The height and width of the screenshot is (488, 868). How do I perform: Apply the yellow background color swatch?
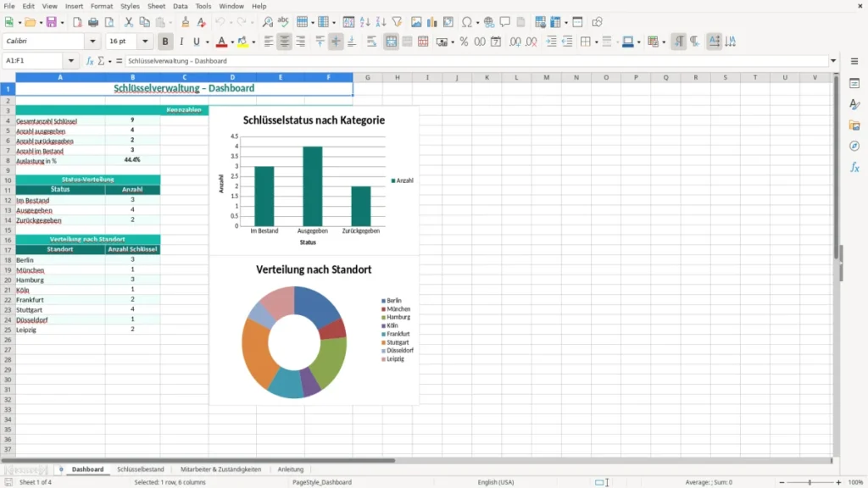[x=242, y=42]
